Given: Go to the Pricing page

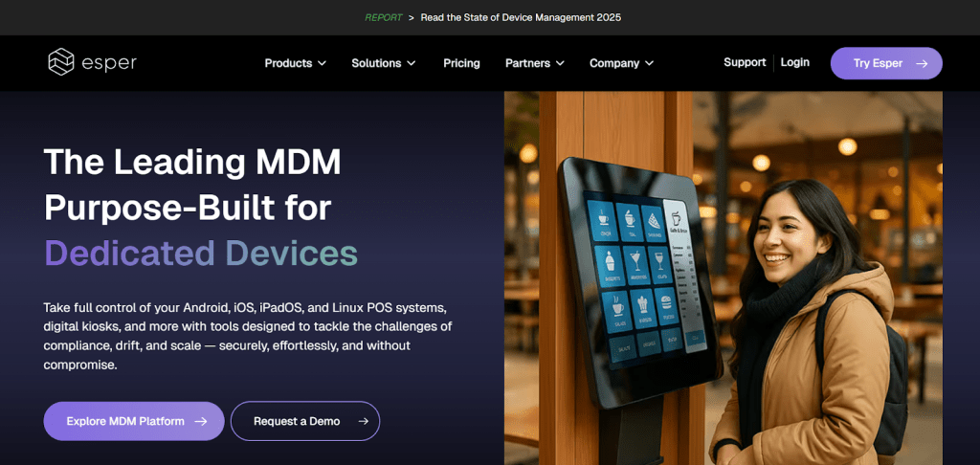Looking at the screenshot, I should pos(461,63).
